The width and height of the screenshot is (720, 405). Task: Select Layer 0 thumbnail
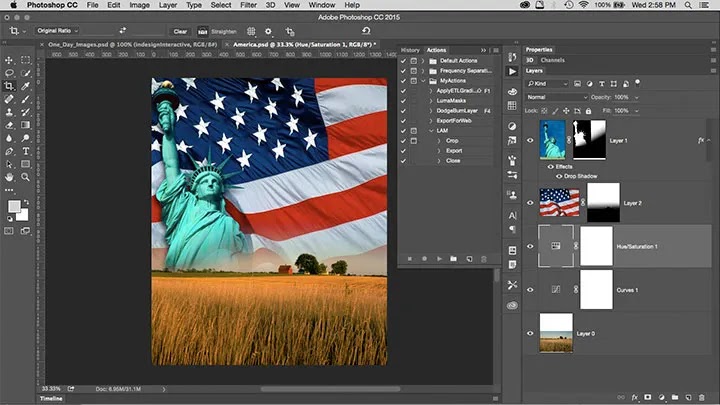click(556, 333)
